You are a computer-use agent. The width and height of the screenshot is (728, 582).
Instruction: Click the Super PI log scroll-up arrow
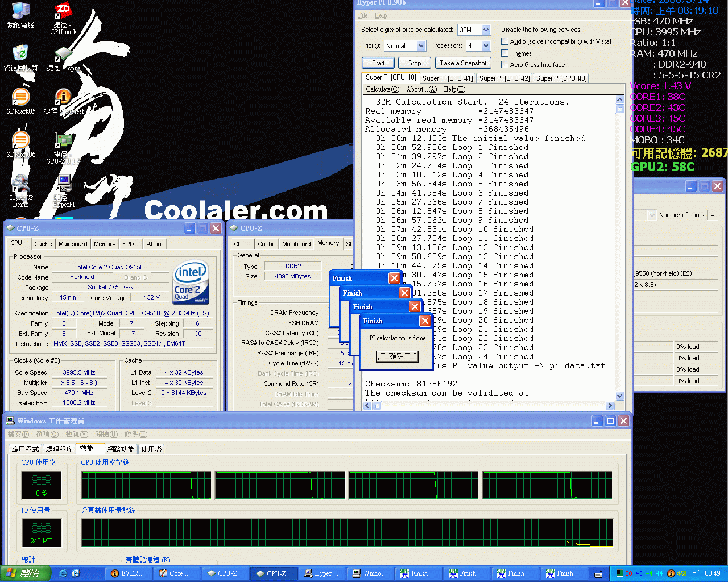[620, 100]
